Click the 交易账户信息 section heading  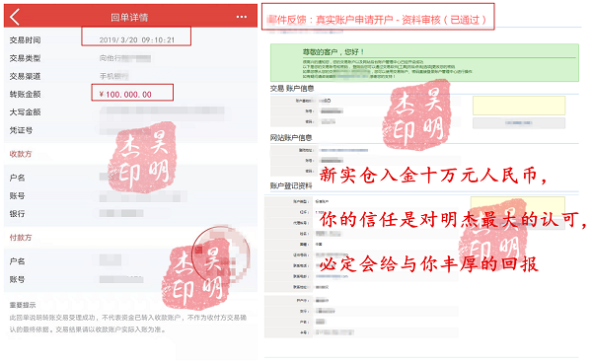click(x=292, y=89)
